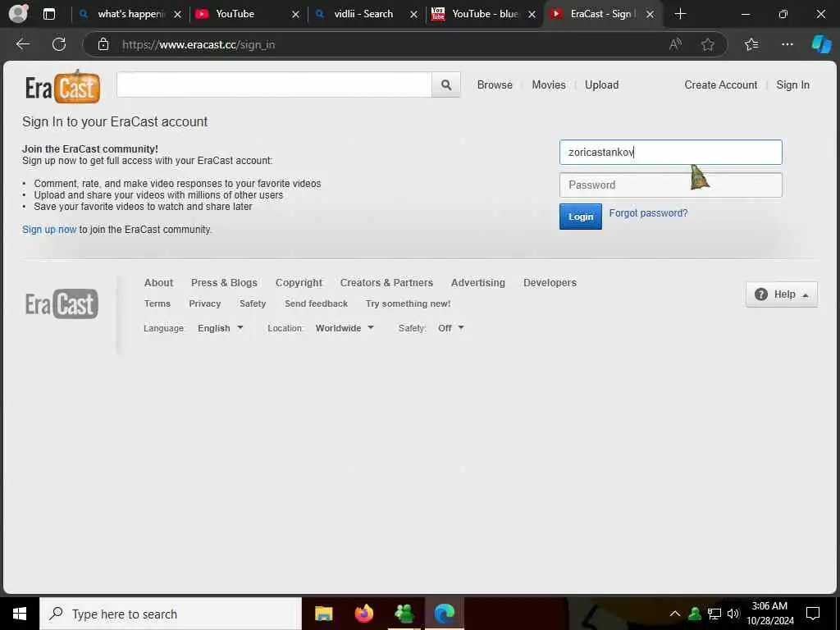
Task: Switch to the 'what's happening' tab
Action: tap(130, 14)
